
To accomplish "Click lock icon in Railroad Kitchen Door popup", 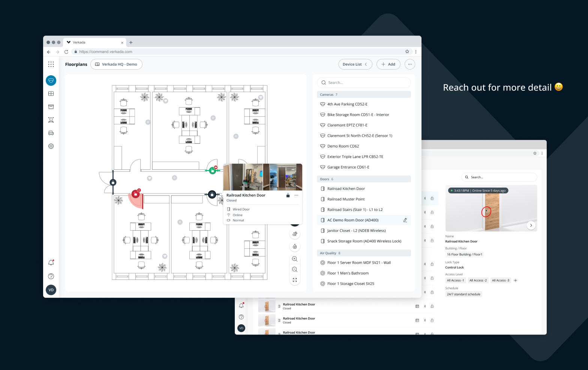I will coord(288,195).
